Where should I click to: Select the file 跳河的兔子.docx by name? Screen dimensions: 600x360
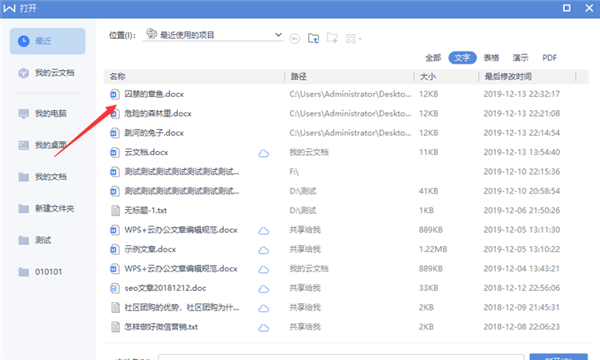click(x=154, y=133)
